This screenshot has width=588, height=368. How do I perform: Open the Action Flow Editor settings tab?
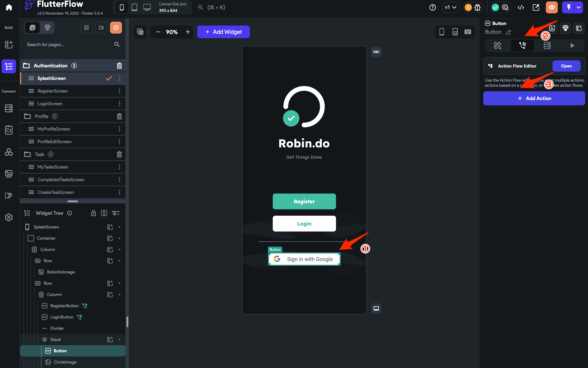(523, 45)
